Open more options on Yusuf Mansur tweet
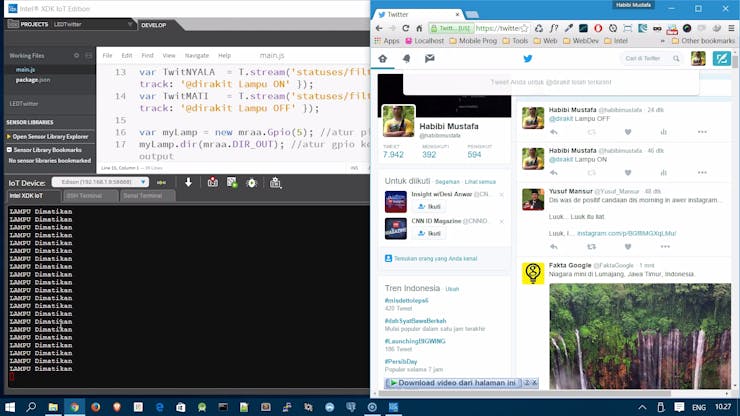The width and height of the screenshot is (740, 416). tap(665, 247)
